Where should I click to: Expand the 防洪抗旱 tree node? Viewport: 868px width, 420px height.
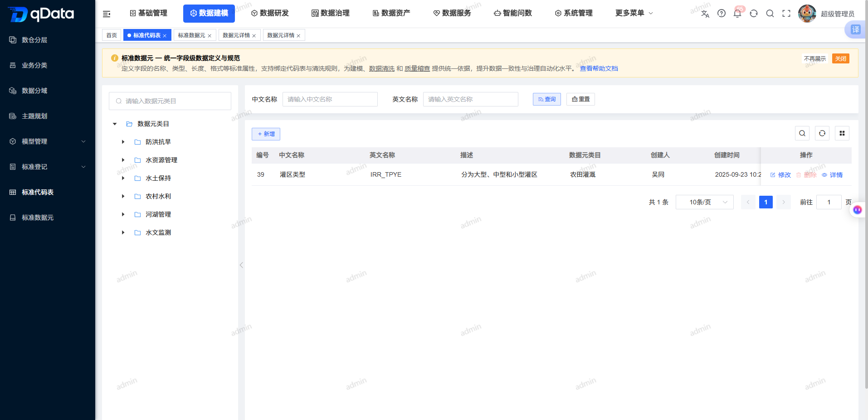[x=123, y=142]
